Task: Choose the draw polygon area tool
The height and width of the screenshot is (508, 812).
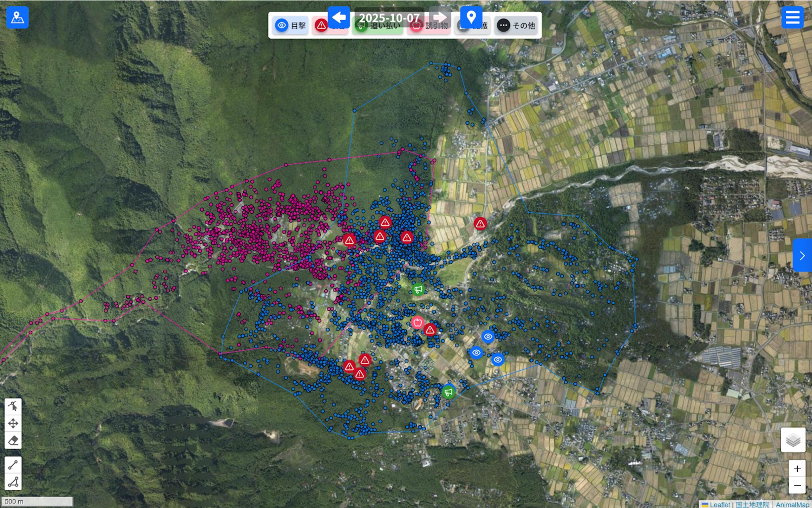Action: (x=13, y=482)
